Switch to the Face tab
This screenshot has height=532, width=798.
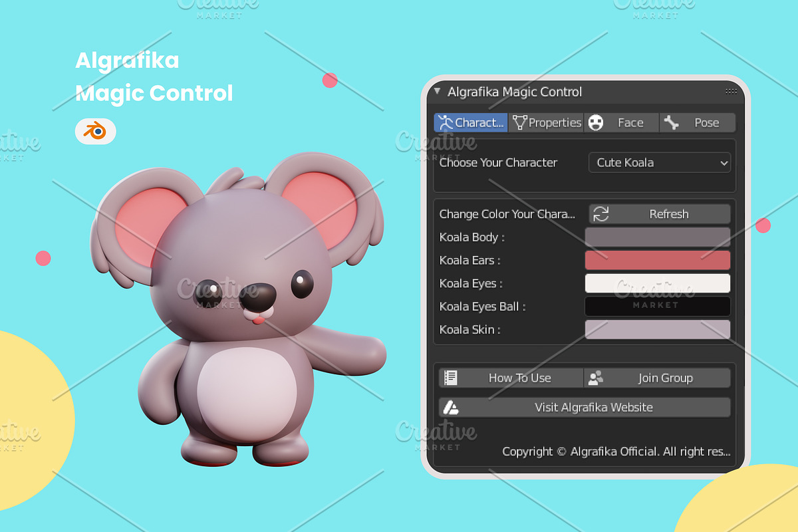tap(622, 122)
